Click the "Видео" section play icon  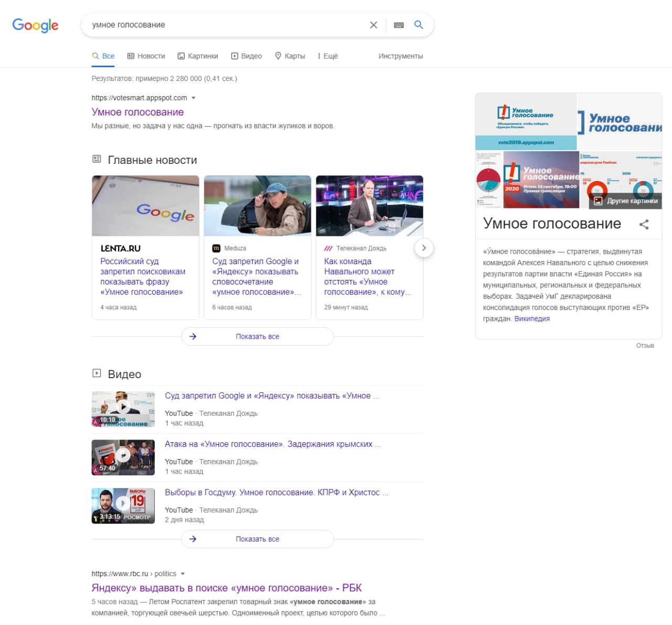click(x=97, y=373)
